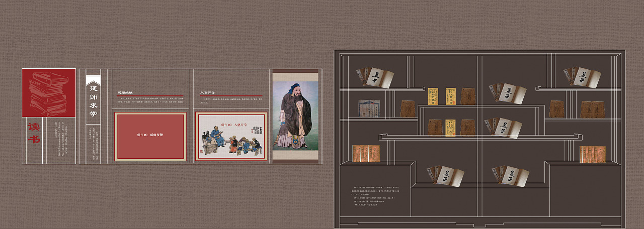Select the red 读书 title text
Image resolution: width=644 pixels, height=229 pixels.
pyautogui.click(x=33, y=134)
